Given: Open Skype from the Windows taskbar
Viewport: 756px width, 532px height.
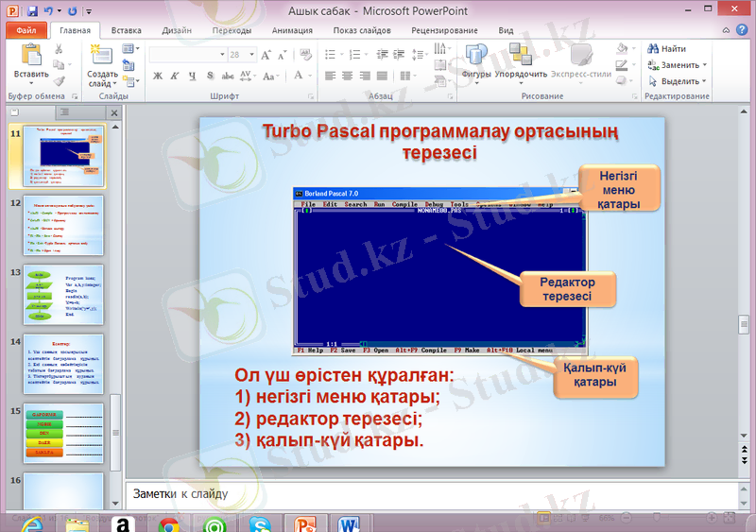Looking at the screenshot, I should click(x=259, y=524).
